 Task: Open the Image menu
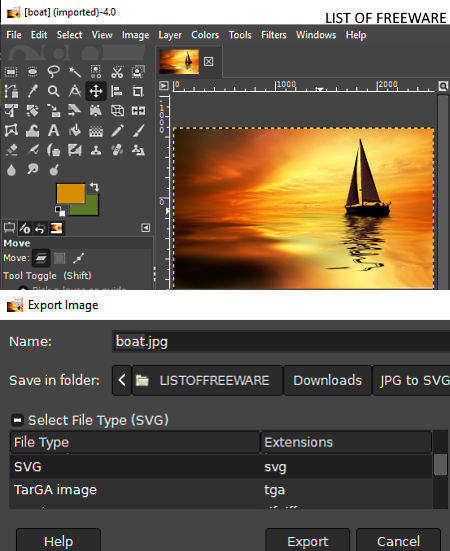tap(135, 35)
